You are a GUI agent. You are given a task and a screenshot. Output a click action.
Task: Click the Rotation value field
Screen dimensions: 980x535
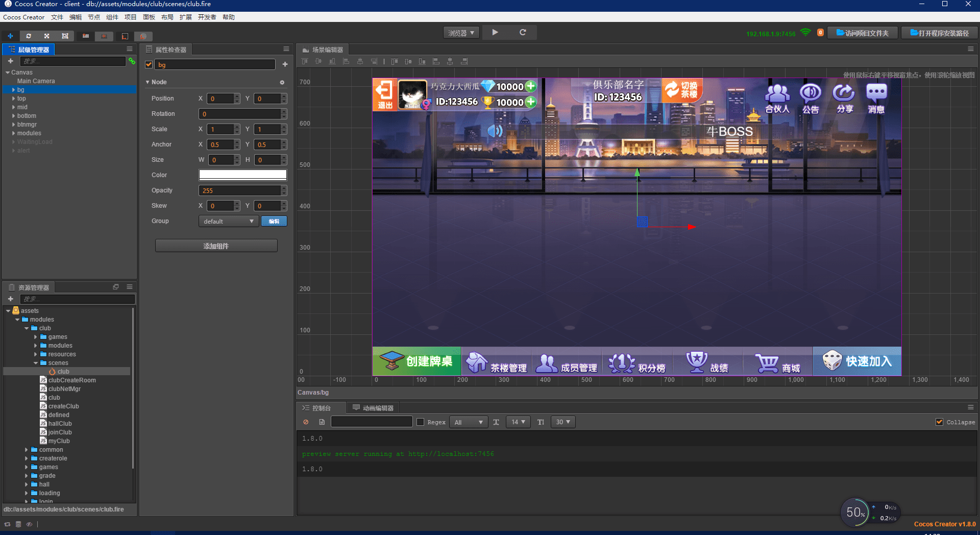[x=239, y=114]
